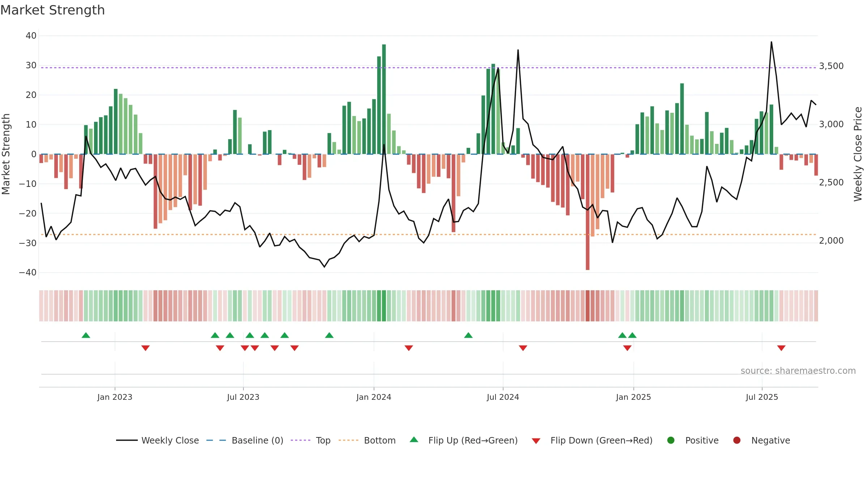Click the flip-down marker after Jul 2024
Viewport: 868px width, 488px height.
[x=523, y=348]
